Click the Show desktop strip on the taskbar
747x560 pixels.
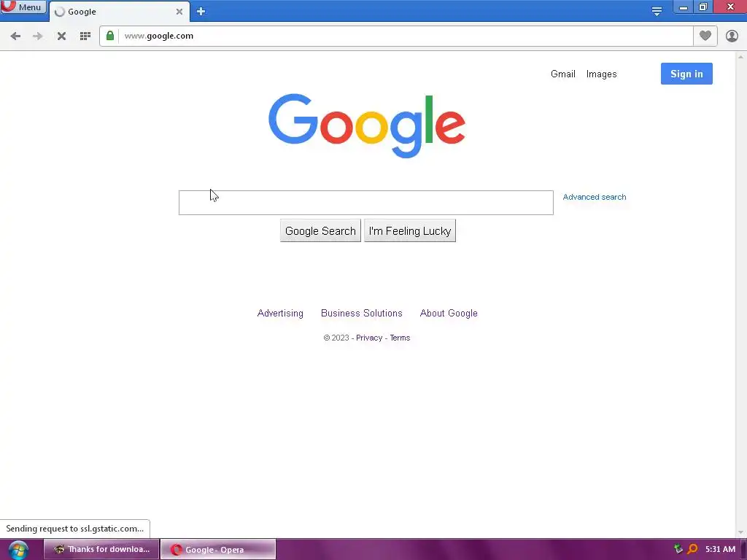tap(743, 550)
